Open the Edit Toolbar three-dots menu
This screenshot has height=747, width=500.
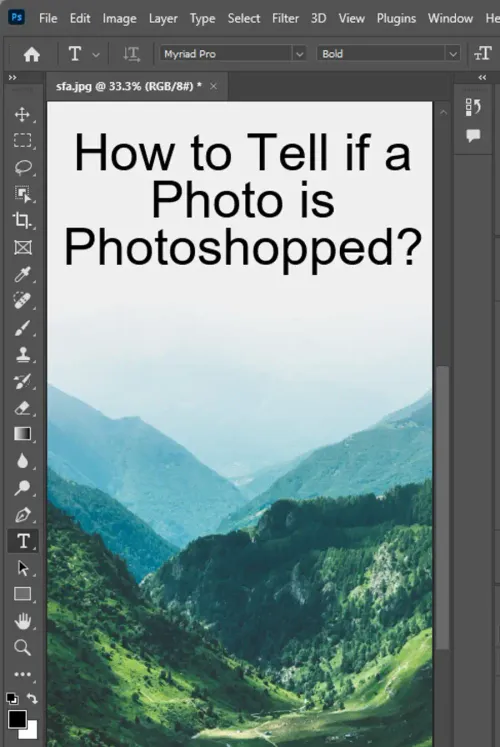[22, 674]
